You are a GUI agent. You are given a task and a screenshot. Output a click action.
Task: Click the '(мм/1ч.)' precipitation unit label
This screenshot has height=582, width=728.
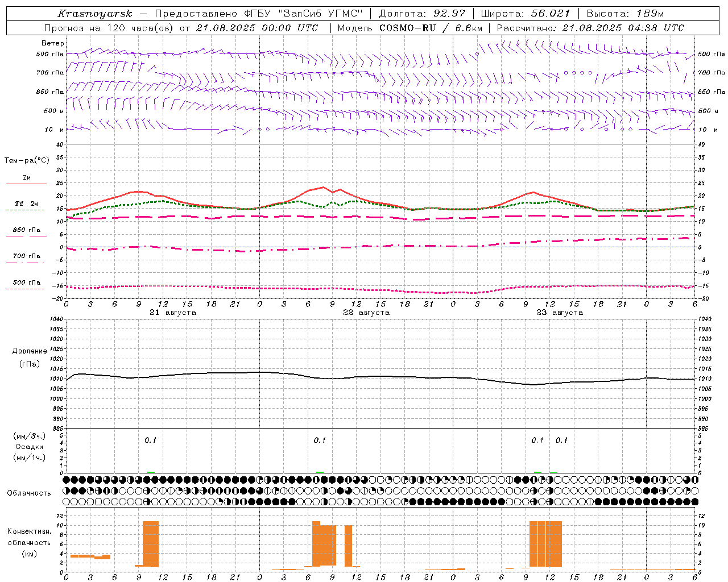[x=30, y=458]
